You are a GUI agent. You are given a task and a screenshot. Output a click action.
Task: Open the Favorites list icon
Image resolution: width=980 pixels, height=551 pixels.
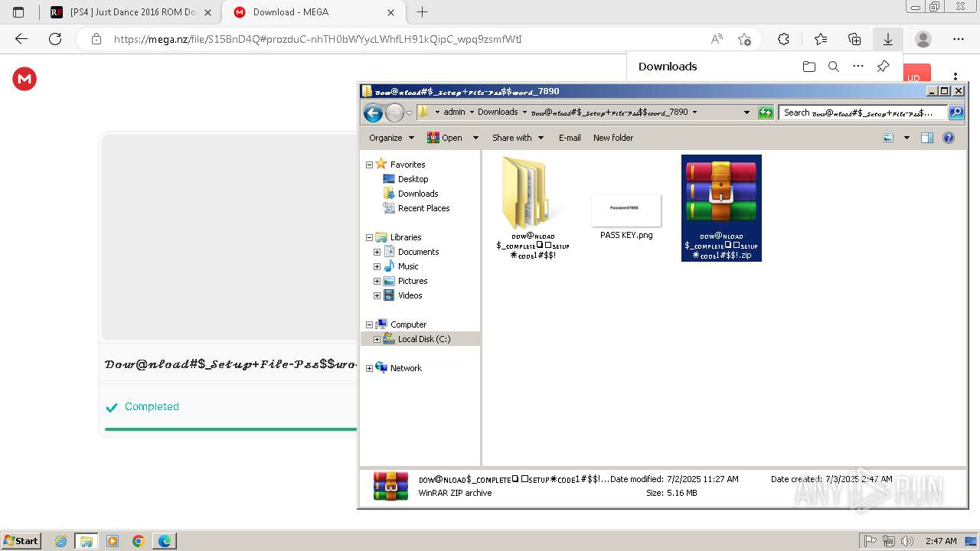click(x=821, y=39)
